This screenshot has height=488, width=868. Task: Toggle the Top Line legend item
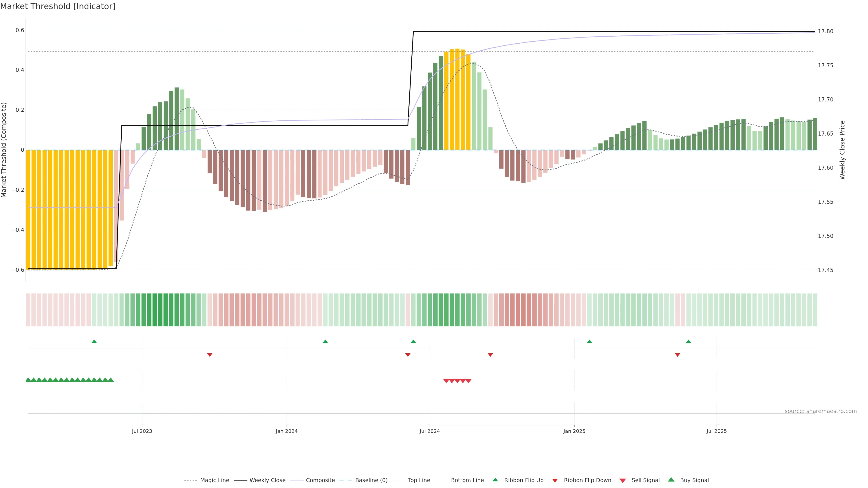419,480
